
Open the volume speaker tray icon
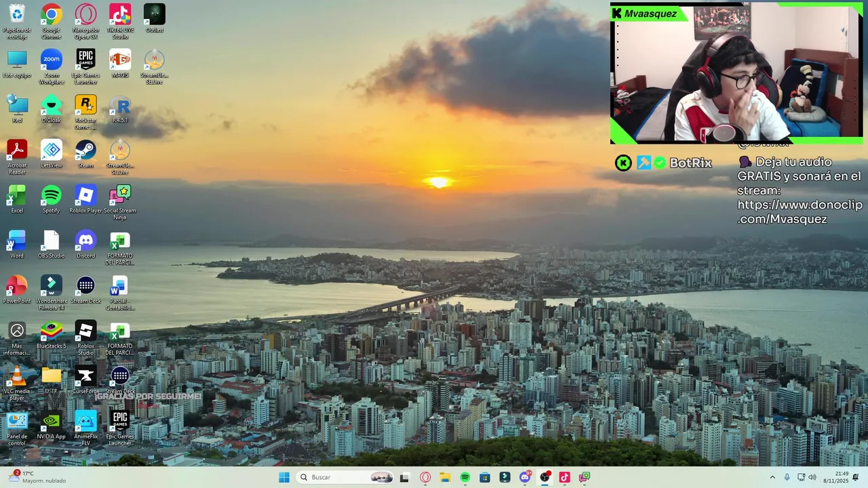[x=812, y=477]
